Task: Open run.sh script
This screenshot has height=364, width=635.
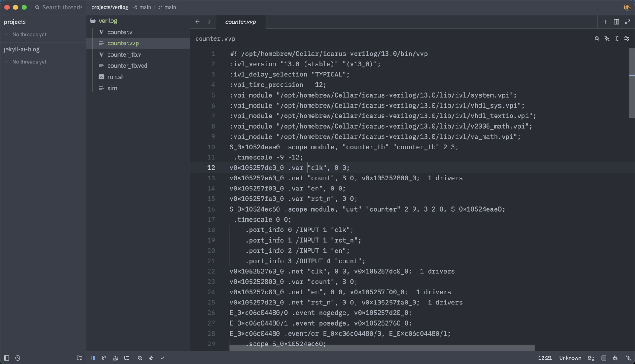Action: point(116,77)
